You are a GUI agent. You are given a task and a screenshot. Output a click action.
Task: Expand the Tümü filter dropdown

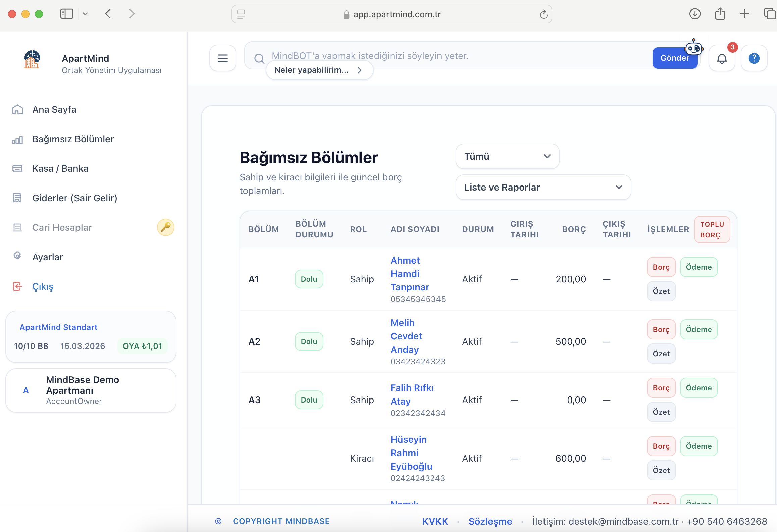click(x=507, y=157)
